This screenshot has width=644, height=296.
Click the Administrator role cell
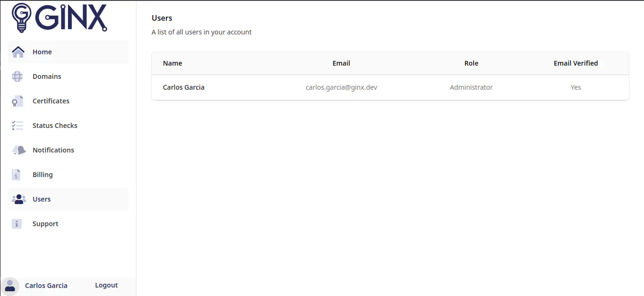(x=471, y=87)
